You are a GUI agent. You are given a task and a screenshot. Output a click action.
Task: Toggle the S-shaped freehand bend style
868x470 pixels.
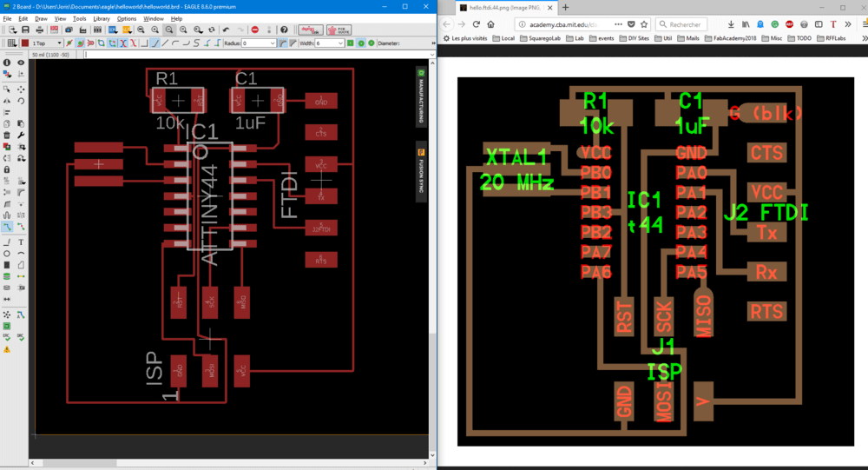(x=196, y=43)
